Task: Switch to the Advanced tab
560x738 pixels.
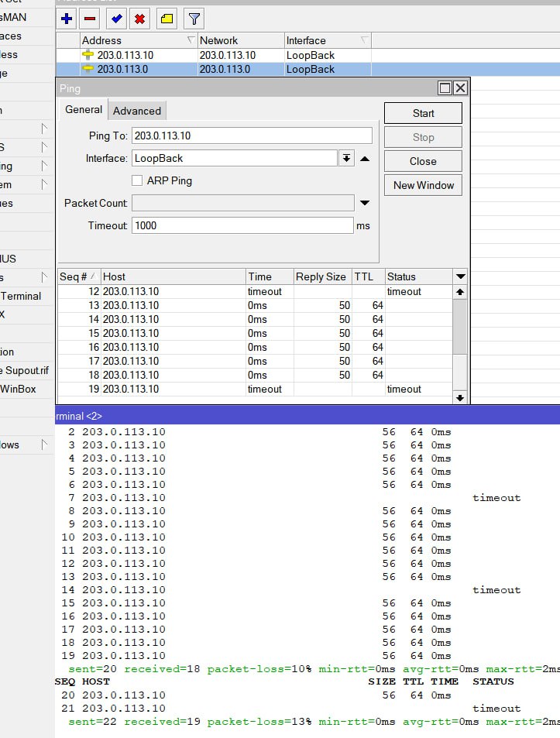Action: coord(137,111)
